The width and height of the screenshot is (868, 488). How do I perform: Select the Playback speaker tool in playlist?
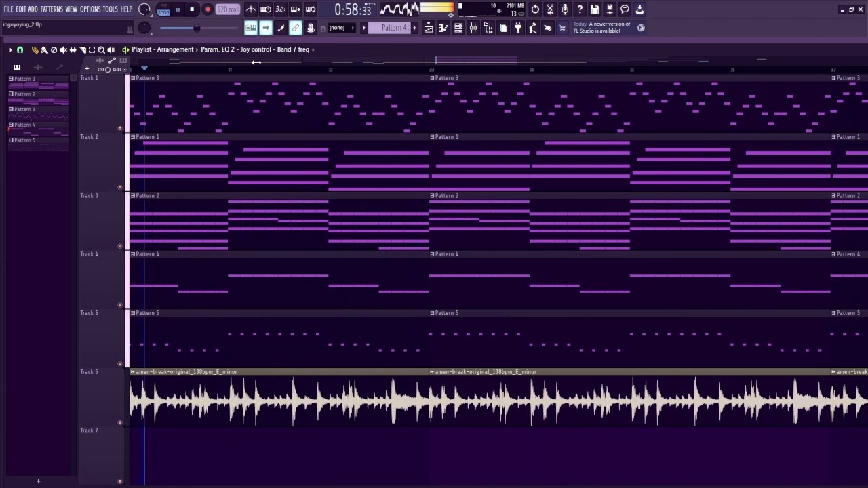point(111,49)
